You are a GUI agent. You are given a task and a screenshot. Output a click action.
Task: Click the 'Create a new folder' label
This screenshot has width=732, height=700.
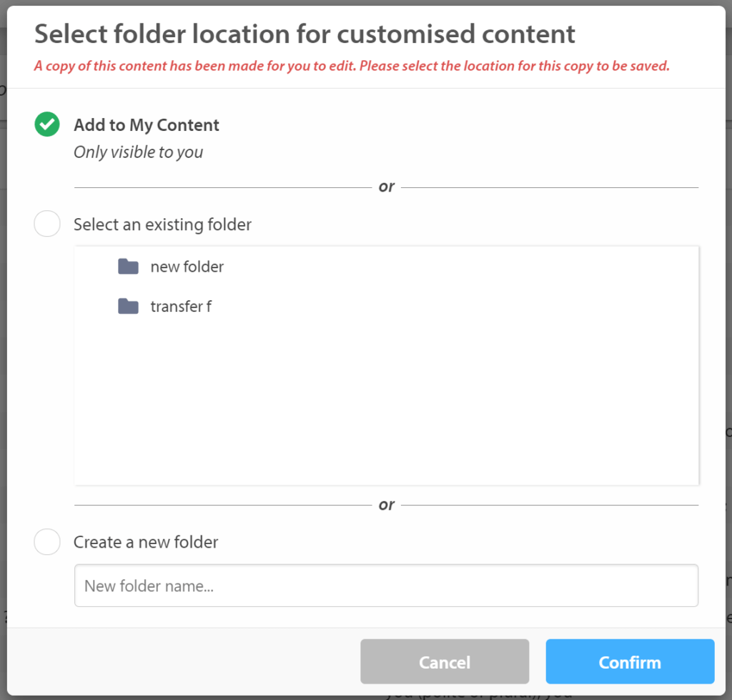coord(146,542)
